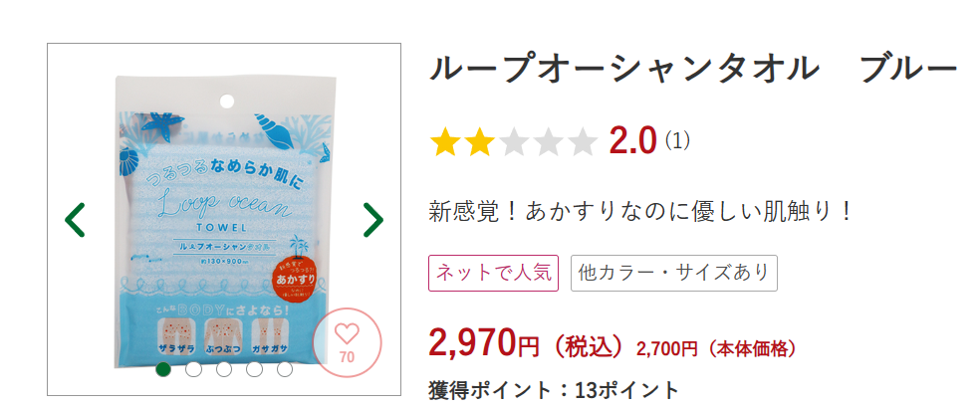Click the second yellow rating star
The width and height of the screenshot is (980, 409).
pos(479,141)
